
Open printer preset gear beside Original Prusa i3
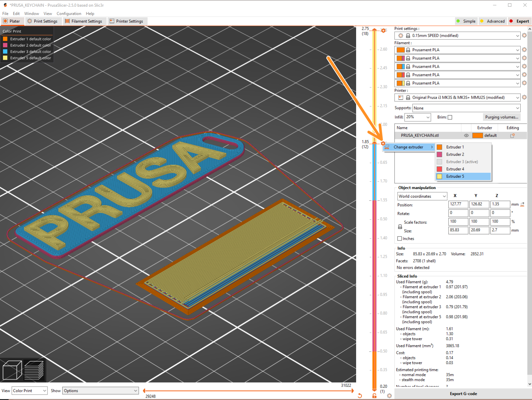(524, 97)
